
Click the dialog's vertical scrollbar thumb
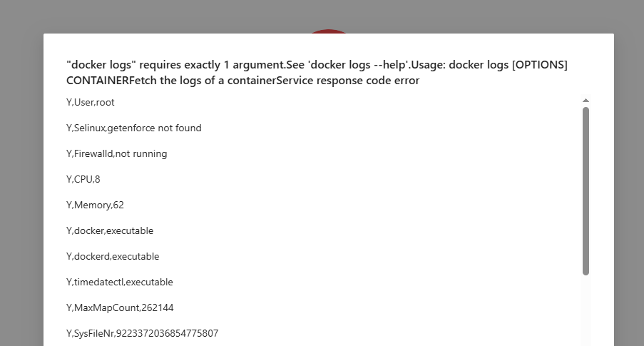586,190
